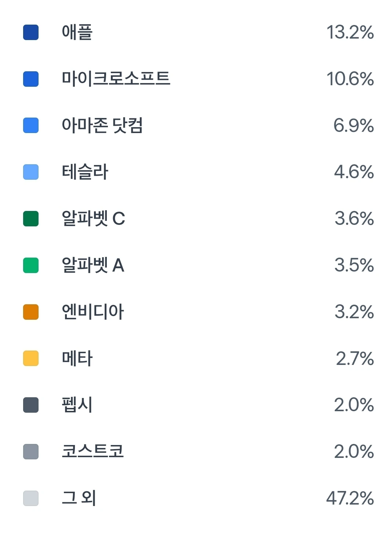The image size is (392, 538).
Task: Open the 엔비디아 holding entry
Action: [x=93, y=312]
